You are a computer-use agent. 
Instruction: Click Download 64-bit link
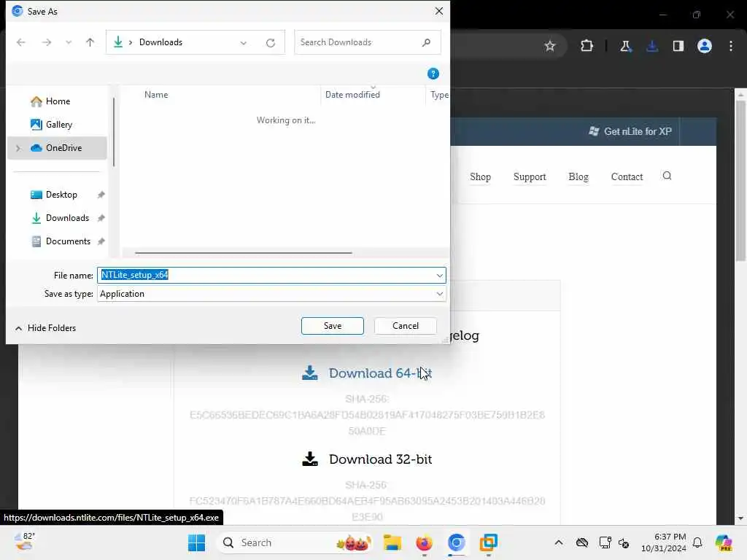pyautogui.click(x=367, y=373)
